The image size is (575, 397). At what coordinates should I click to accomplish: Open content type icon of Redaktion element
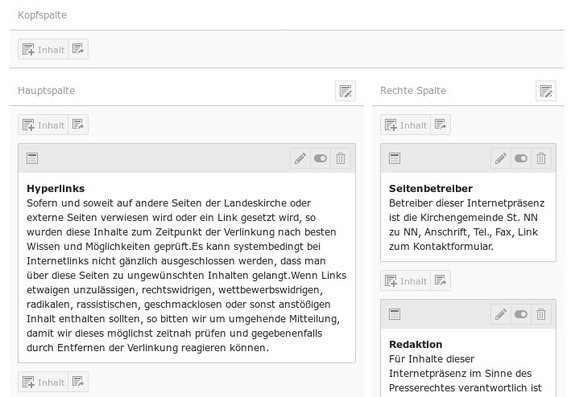pos(395,314)
